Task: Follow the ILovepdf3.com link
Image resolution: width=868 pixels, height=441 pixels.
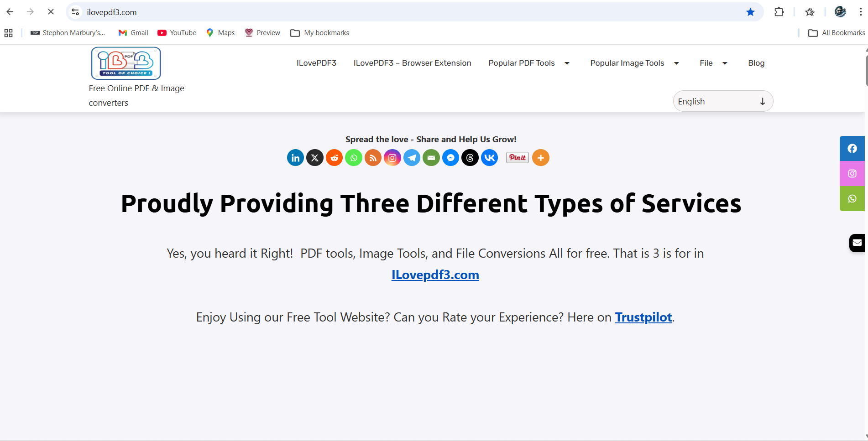Action: coord(435,275)
